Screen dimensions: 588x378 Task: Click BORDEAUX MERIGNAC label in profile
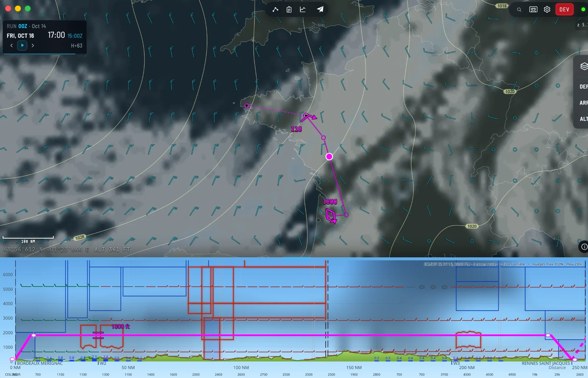coord(40,363)
